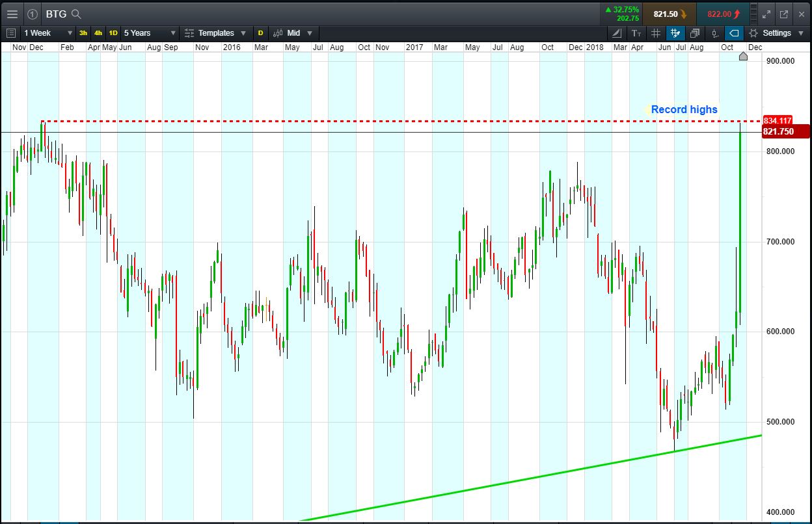Click the 2016 label on time axis
The height and width of the screenshot is (524, 812).
pos(232,47)
